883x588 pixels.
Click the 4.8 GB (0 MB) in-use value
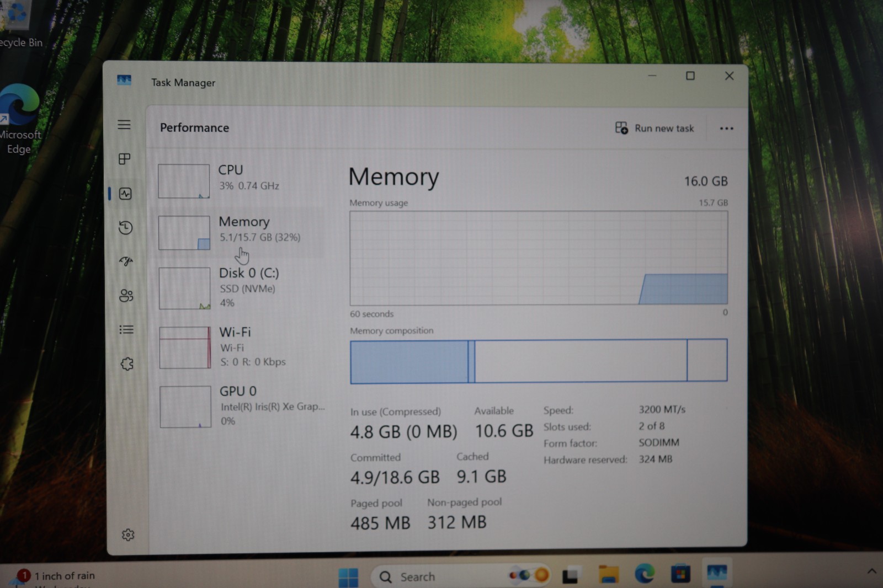tap(403, 431)
